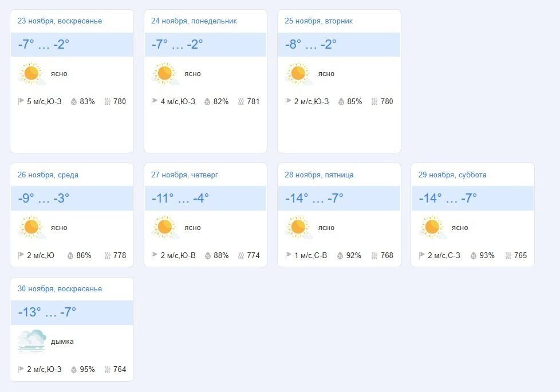Click the sun icon for 29 ноября, суббота

pos(432,228)
